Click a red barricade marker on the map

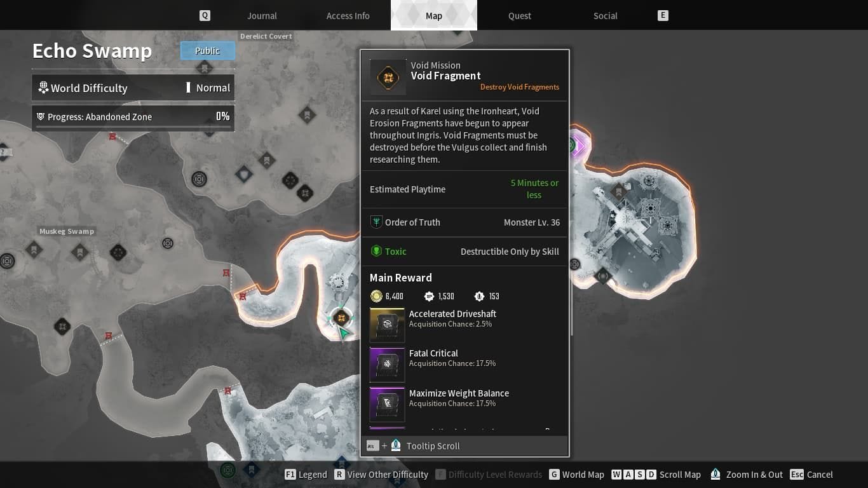point(226,273)
